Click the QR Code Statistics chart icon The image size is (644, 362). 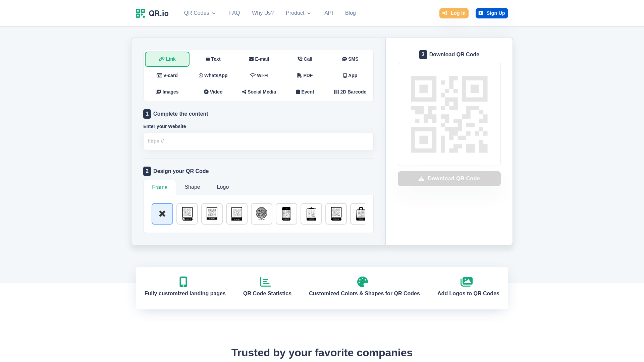pyautogui.click(x=265, y=282)
